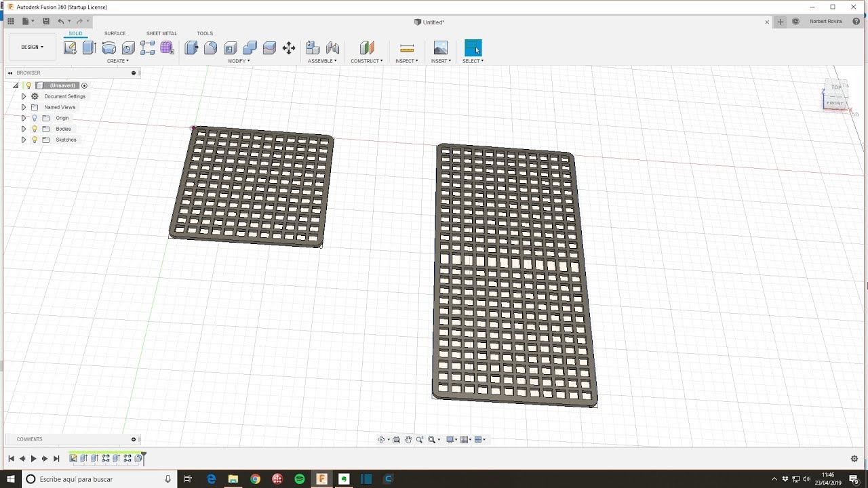Screen dimensions: 868x488
Task: Toggle visibility bulb of Bodies folder
Action: click(x=35, y=129)
